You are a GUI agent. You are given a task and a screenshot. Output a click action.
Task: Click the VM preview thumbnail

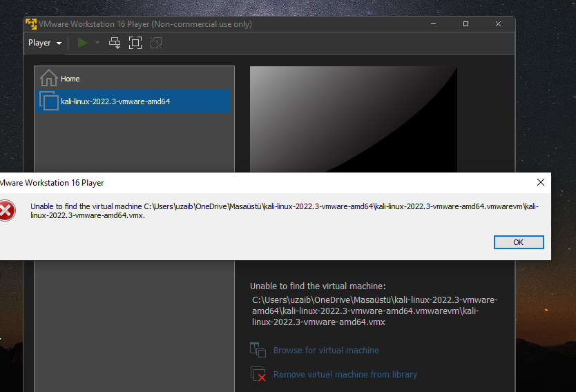[x=354, y=119]
